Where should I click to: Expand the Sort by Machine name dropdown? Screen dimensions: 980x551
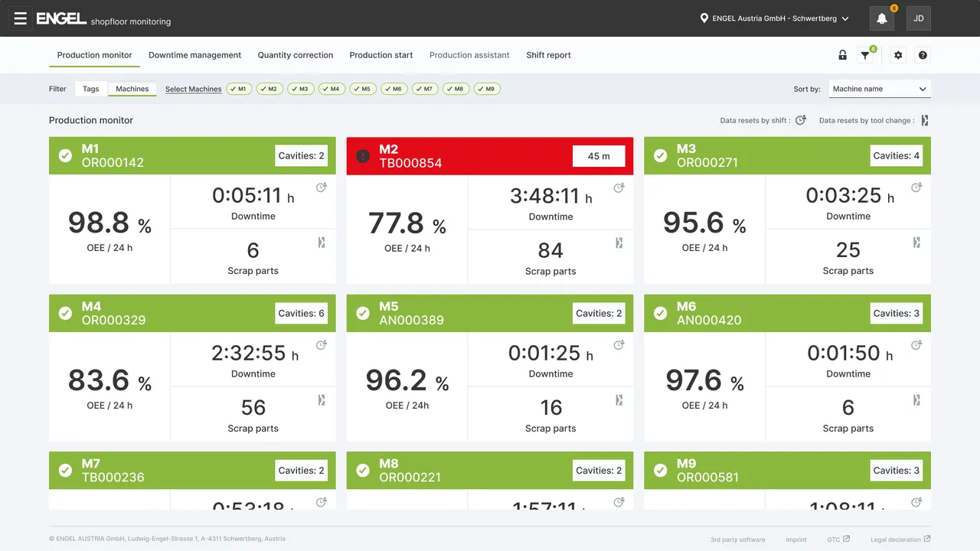879,89
